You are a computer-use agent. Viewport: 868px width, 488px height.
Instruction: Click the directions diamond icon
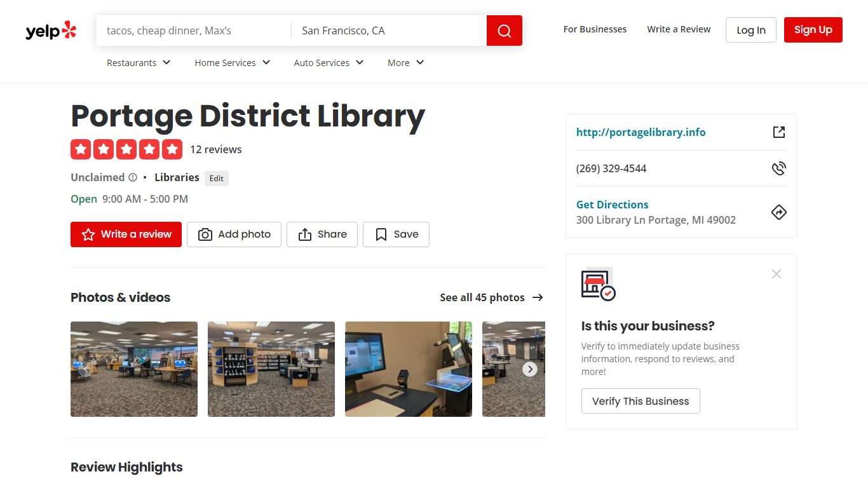pos(779,212)
